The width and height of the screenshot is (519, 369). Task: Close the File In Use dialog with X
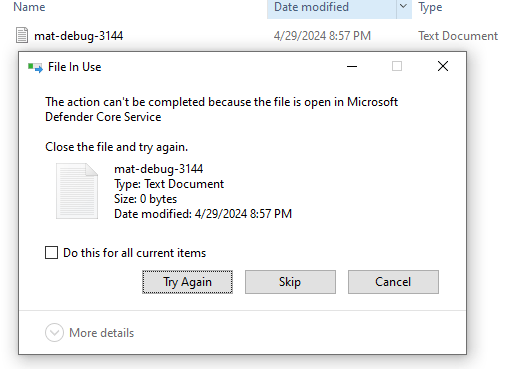click(x=443, y=66)
